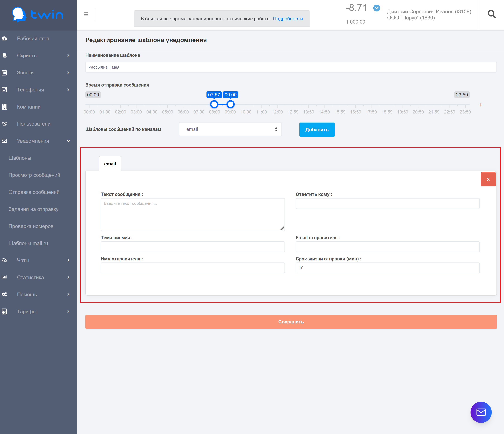Click the Пользователи users icon
The height and width of the screenshot is (434, 504).
4,124
